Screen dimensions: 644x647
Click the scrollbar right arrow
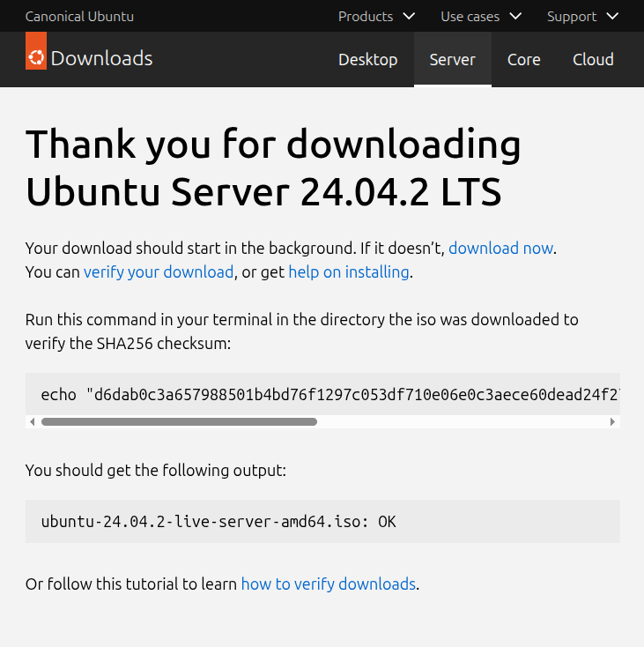pos(612,421)
